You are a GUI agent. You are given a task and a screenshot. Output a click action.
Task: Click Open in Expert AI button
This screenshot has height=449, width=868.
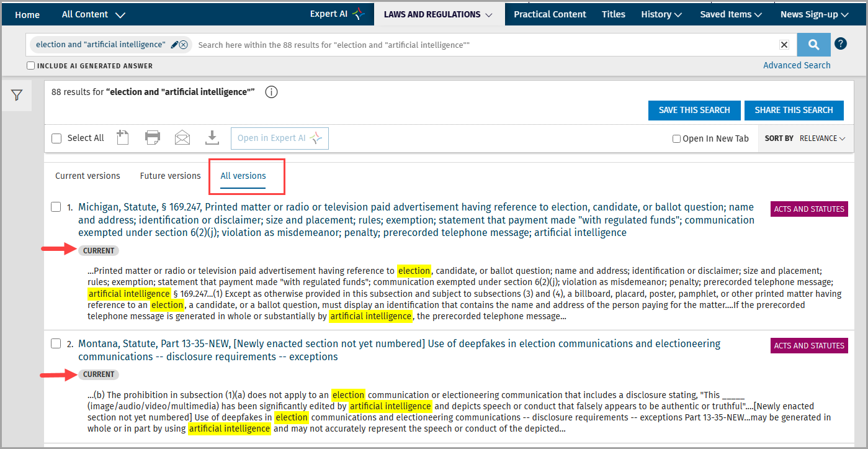(x=280, y=138)
